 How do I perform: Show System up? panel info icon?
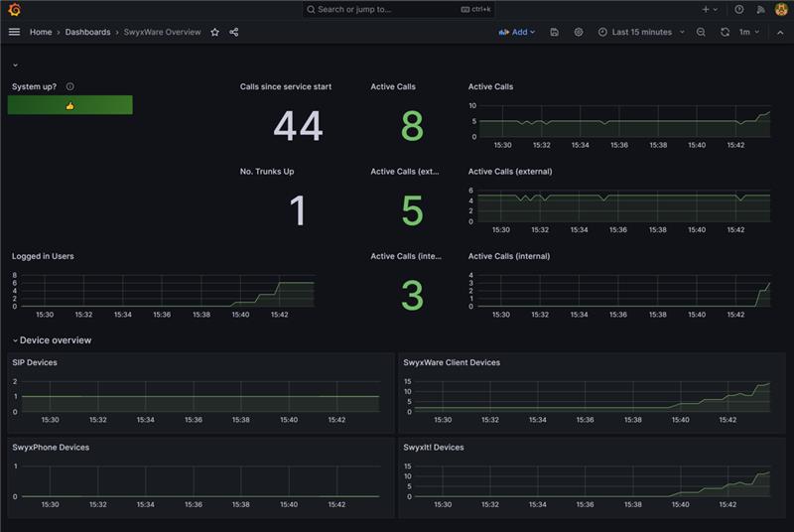coord(69,87)
